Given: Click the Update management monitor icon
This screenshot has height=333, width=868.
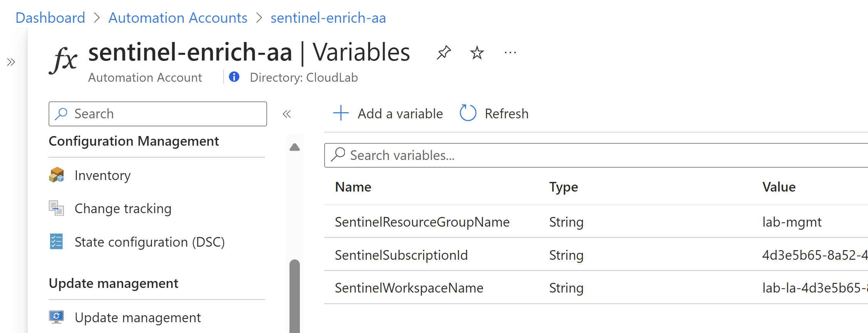Looking at the screenshot, I should tap(57, 317).
